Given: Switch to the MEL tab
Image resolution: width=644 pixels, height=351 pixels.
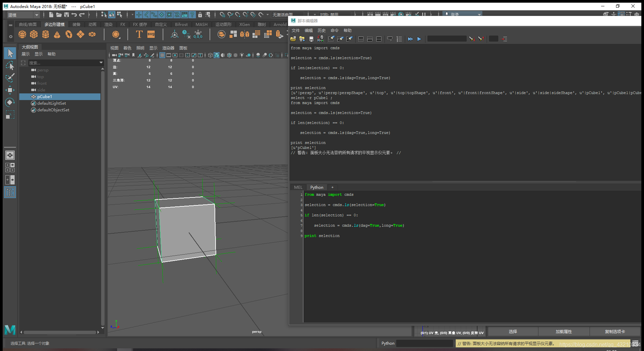Looking at the screenshot, I should pyautogui.click(x=298, y=187).
